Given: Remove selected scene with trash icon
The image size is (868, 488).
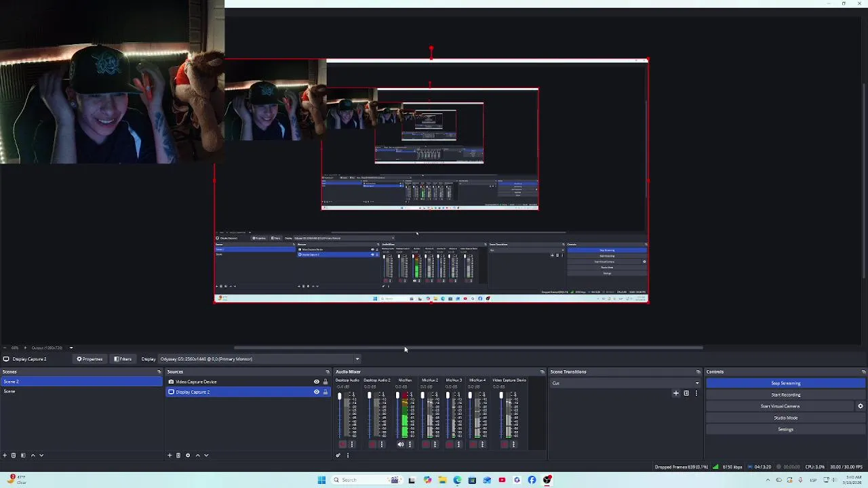Looking at the screenshot, I should [13, 455].
